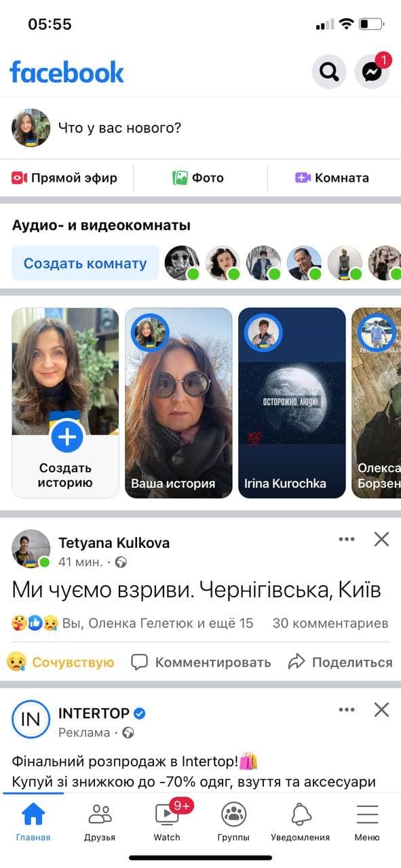
Task: Open the Irina Kurochka story card
Action: 292,403
